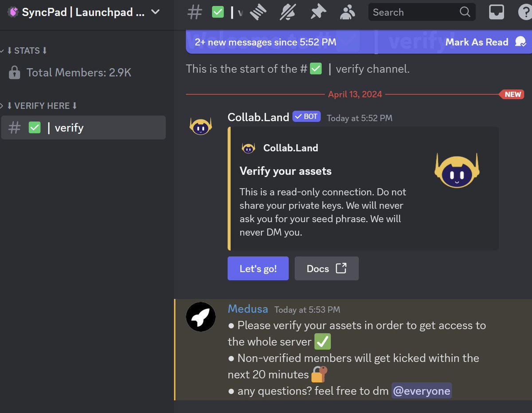This screenshot has height=413, width=532.
Task: Click the Collab.Land embed author name
Action: [291, 148]
